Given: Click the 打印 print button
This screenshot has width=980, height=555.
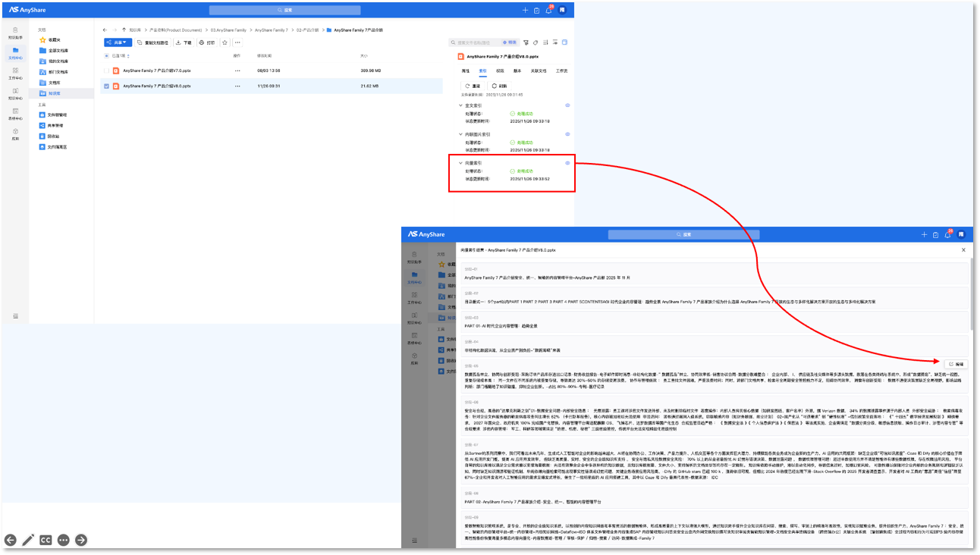Looking at the screenshot, I should (207, 42).
